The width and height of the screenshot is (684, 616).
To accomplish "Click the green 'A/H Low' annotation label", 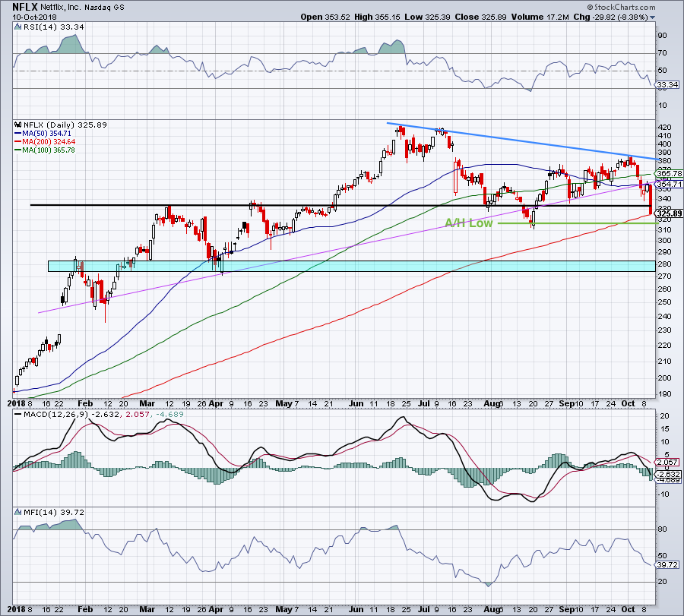I will [x=469, y=223].
